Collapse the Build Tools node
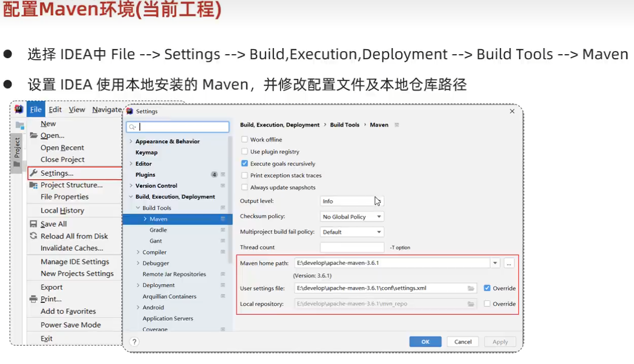 tap(138, 208)
